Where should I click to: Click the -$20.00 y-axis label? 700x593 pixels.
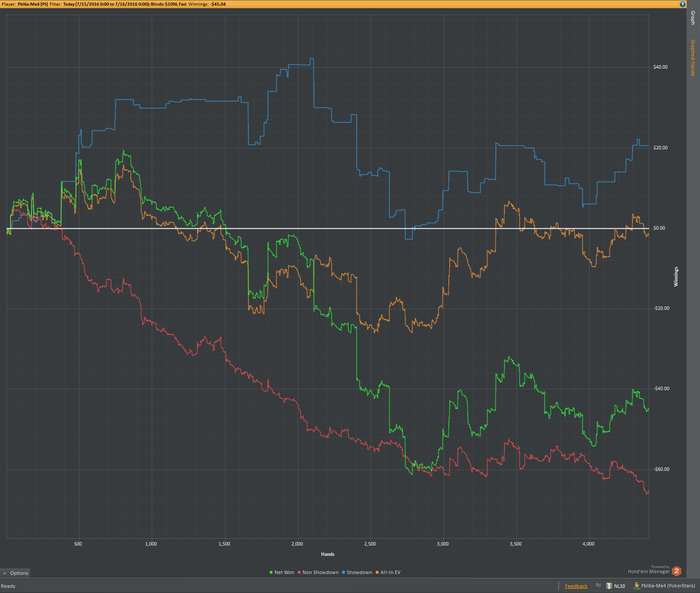(x=661, y=309)
